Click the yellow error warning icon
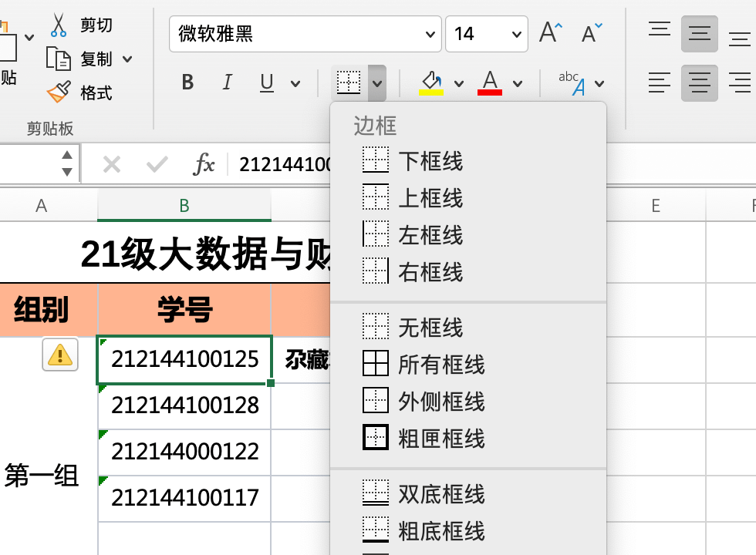Image resolution: width=756 pixels, height=555 pixels. 60,355
